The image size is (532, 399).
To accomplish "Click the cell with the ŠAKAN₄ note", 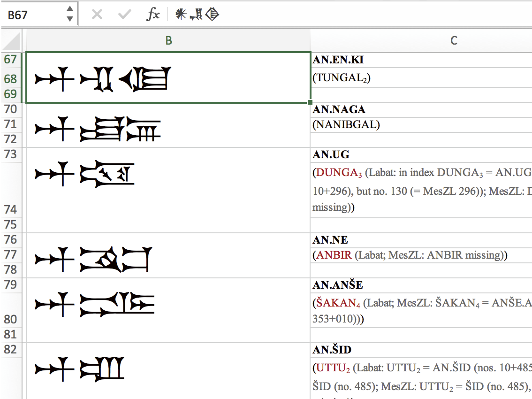I will click(x=421, y=310).
